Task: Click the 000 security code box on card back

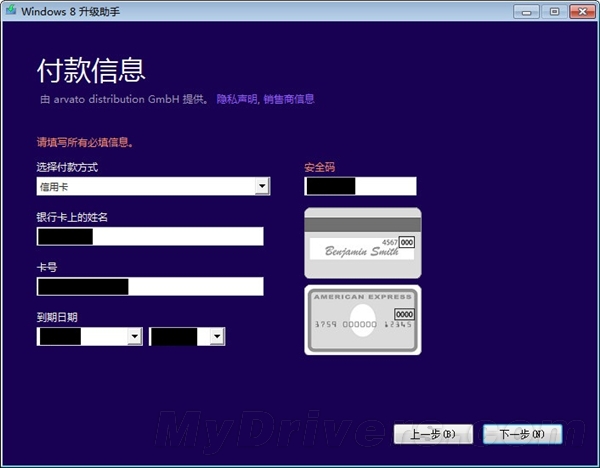Action: pos(407,242)
